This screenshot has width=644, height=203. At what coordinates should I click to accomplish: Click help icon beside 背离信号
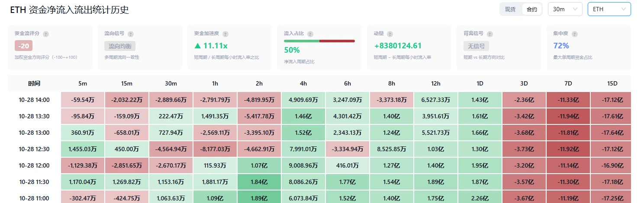[490, 34]
